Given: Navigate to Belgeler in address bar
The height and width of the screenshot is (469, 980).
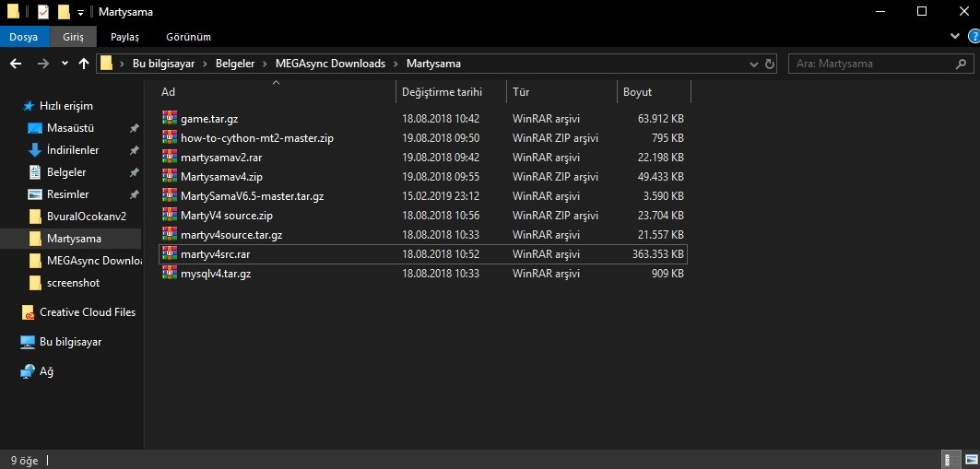Looking at the screenshot, I should click(236, 64).
